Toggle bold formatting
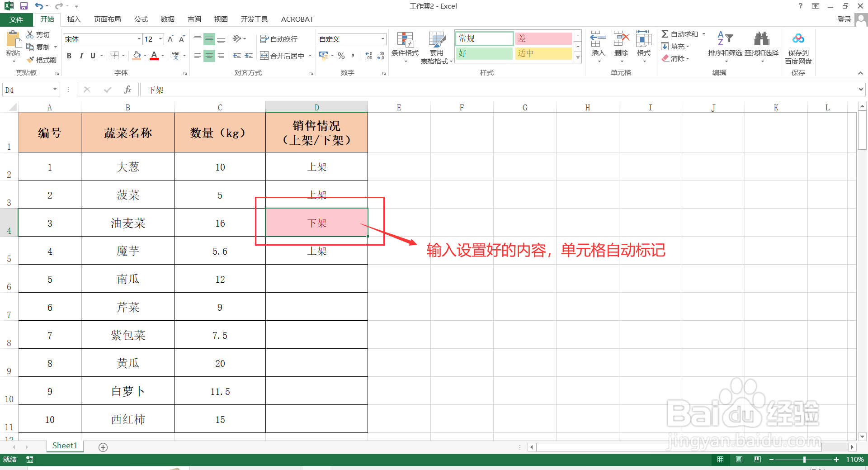 tap(69, 56)
